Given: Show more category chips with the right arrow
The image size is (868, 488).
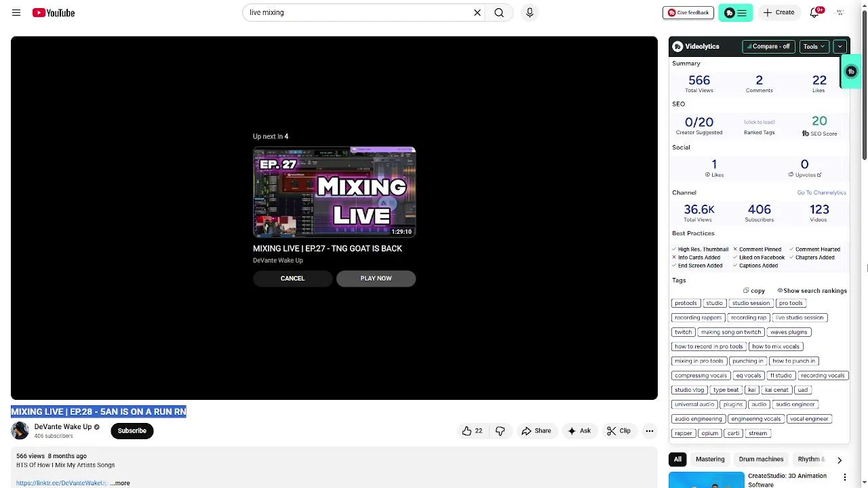Looking at the screenshot, I should pos(840,460).
